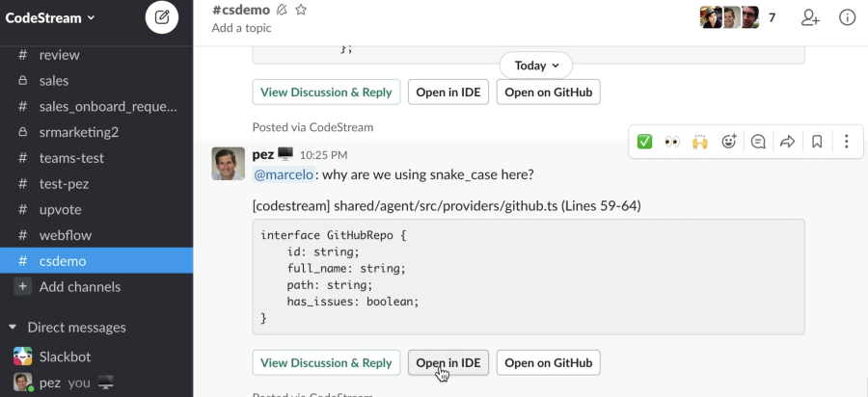868x397 pixels.
Task: React with the green checkmark emoji
Action: point(644,142)
